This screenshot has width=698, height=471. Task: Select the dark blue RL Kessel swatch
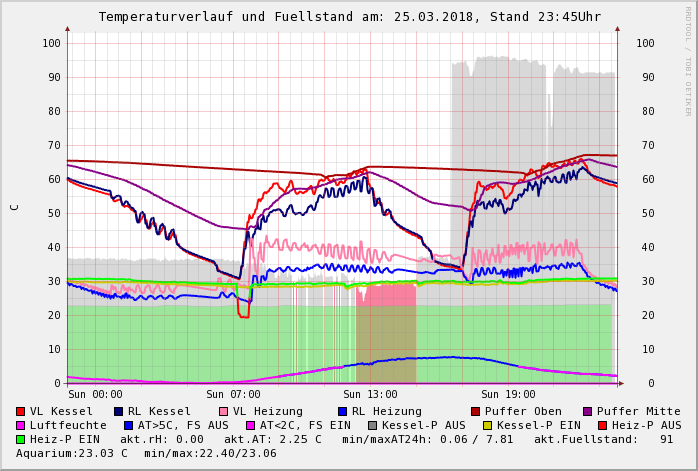pos(119,411)
